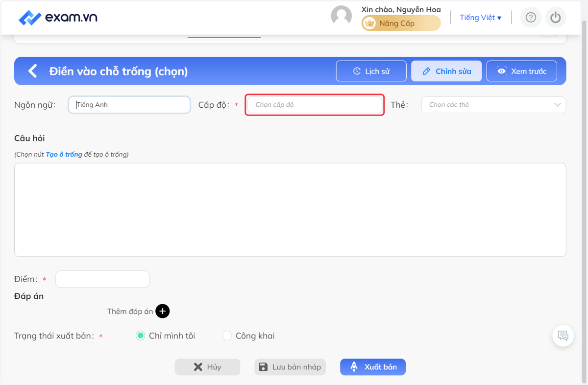Open the chat support bubble icon
This screenshot has width=588, height=385.
[563, 336]
